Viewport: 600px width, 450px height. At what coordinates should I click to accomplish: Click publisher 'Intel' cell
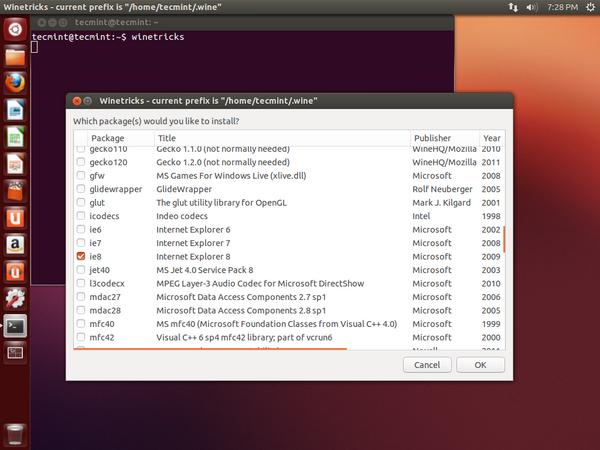[x=421, y=216]
